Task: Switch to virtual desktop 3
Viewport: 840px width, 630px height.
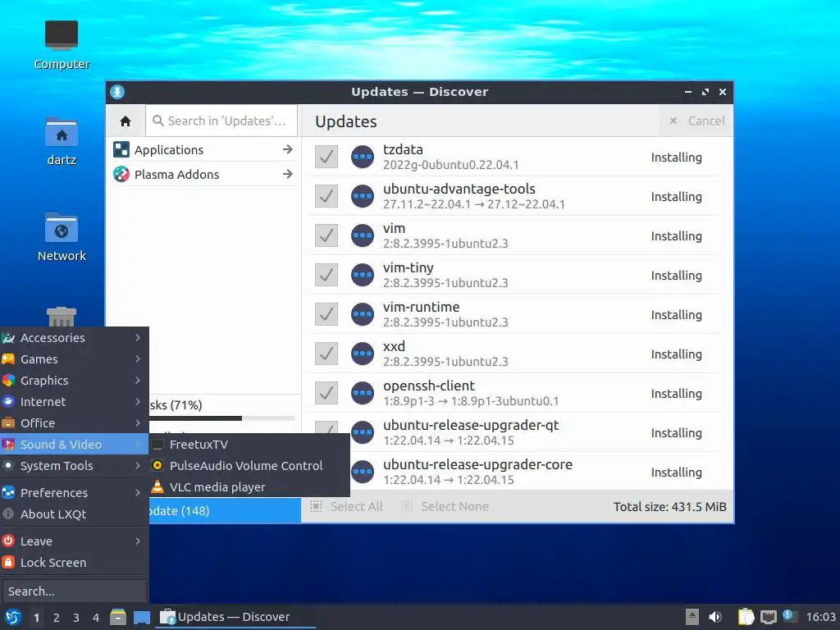Action: click(x=76, y=618)
